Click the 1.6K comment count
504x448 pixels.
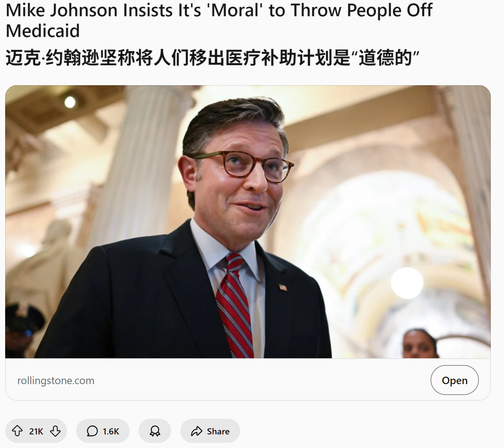(111, 431)
